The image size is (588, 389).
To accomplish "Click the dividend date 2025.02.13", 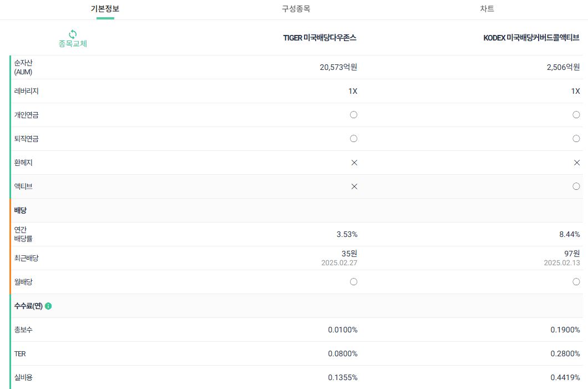I will click(x=562, y=263).
